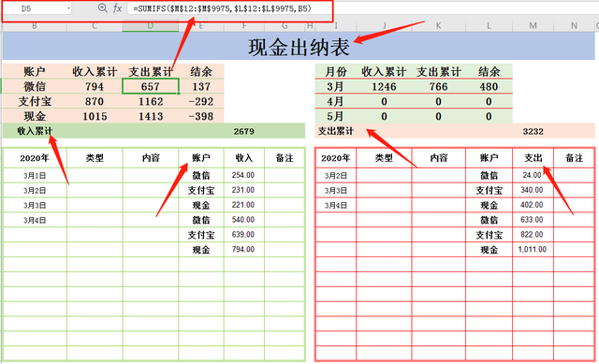Screen dimensions: 599x364
Task: Click the magnifier zoom icon beside fx
Action: point(102,7)
